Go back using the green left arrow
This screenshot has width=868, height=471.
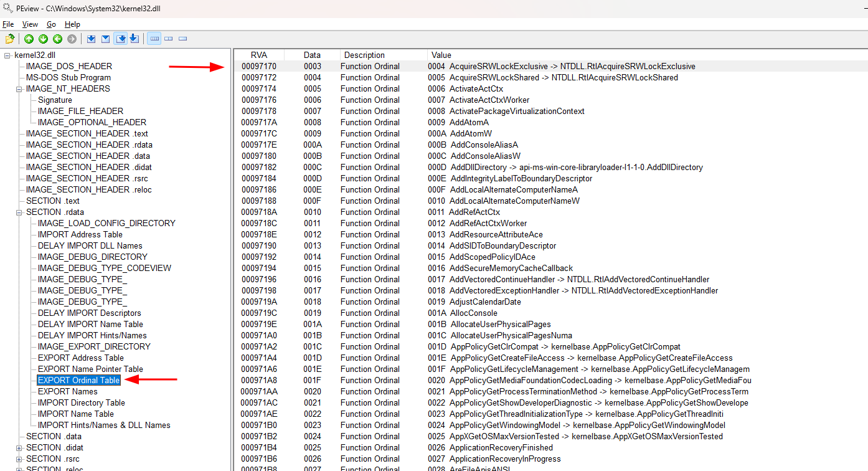57,39
